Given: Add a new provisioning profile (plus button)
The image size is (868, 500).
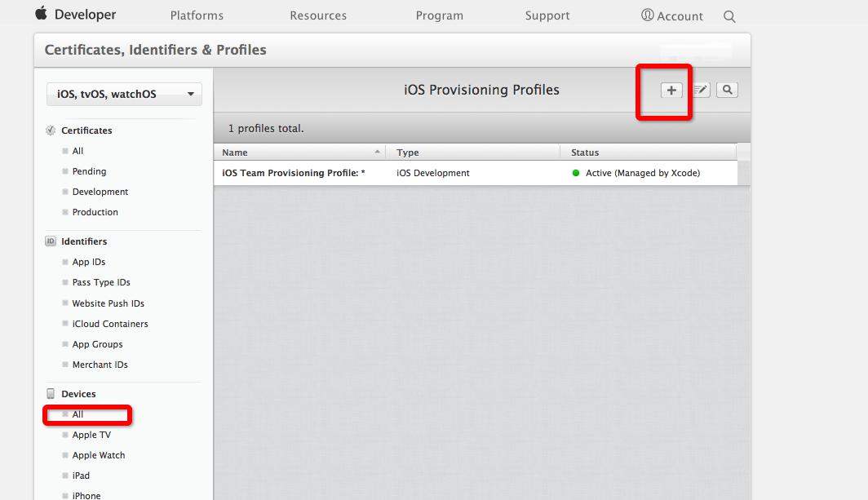Looking at the screenshot, I should (x=671, y=91).
